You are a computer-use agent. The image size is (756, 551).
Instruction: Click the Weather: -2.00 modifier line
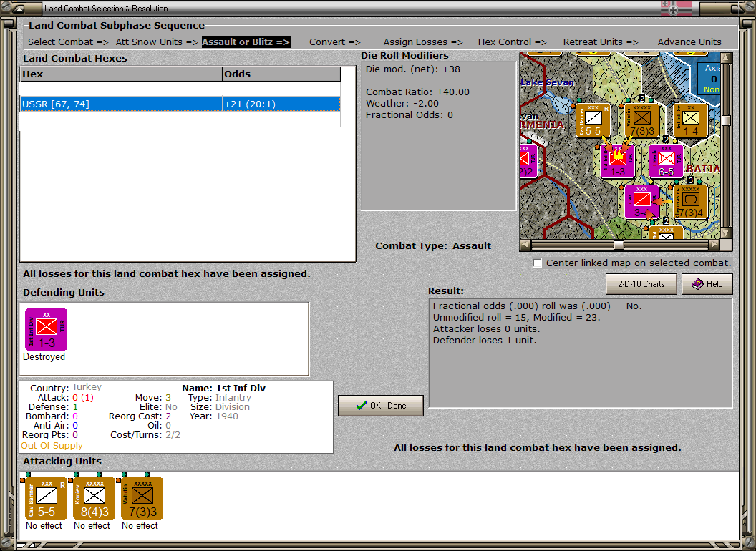pyautogui.click(x=402, y=104)
